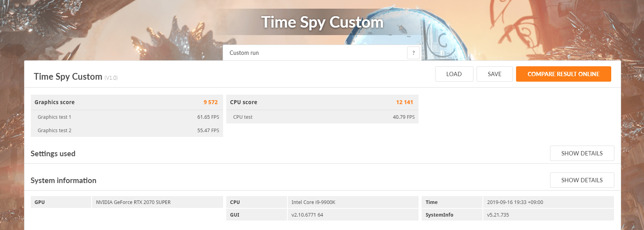
Task: Click the Graphics test 2 row
Action: [127, 131]
